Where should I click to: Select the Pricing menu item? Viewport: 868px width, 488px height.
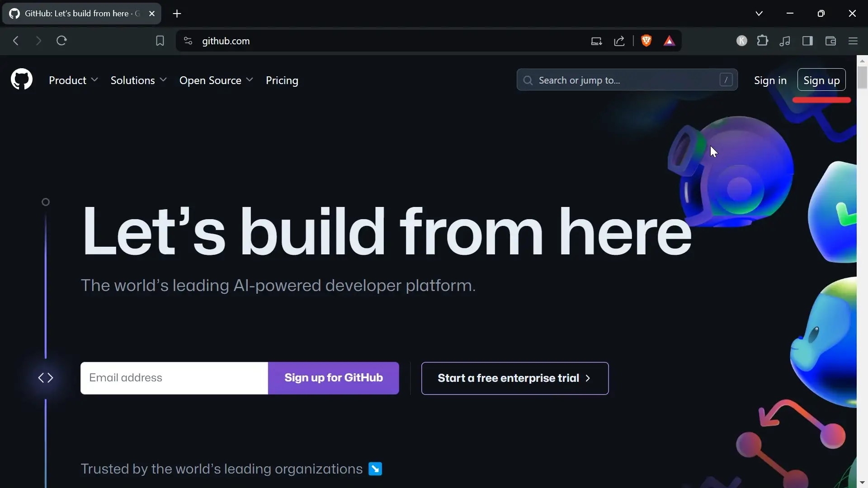pyautogui.click(x=282, y=80)
